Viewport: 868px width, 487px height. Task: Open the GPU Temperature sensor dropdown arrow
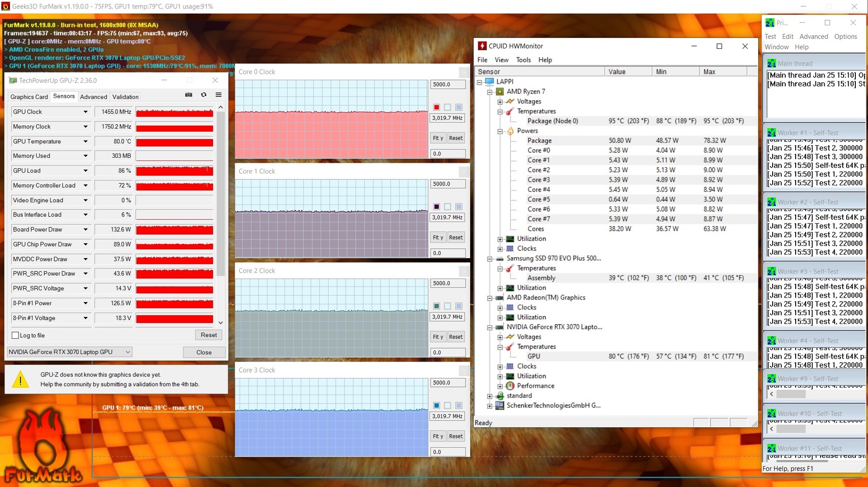pos(85,142)
